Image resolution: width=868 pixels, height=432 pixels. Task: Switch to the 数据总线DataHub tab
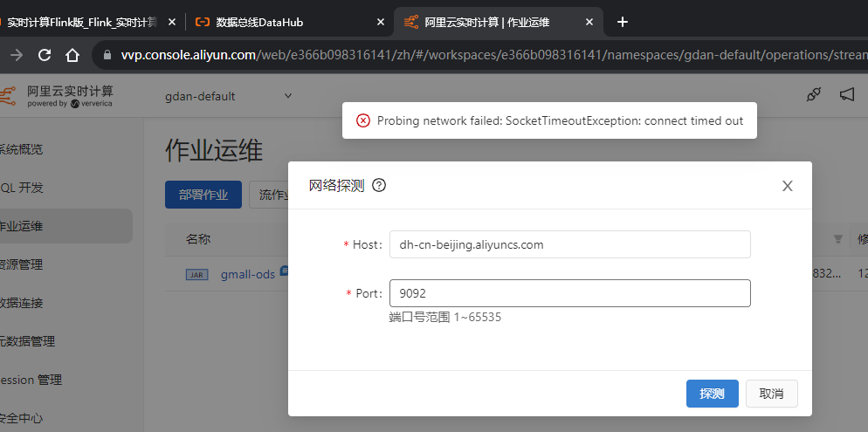(290, 22)
